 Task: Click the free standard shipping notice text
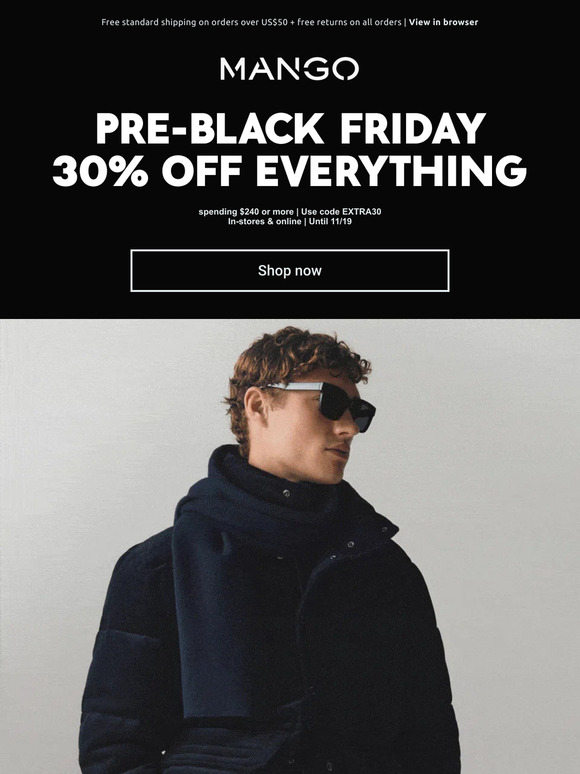pyautogui.click(x=194, y=22)
